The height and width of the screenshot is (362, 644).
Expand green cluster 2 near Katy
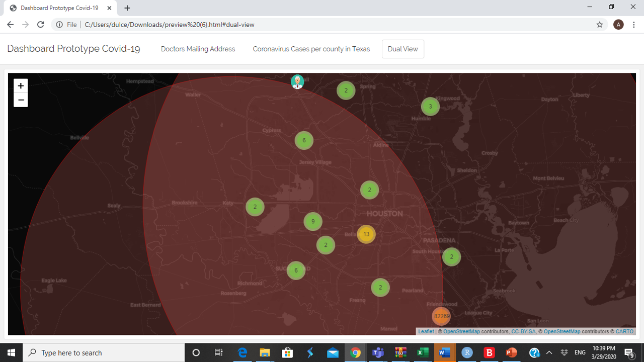click(x=255, y=207)
